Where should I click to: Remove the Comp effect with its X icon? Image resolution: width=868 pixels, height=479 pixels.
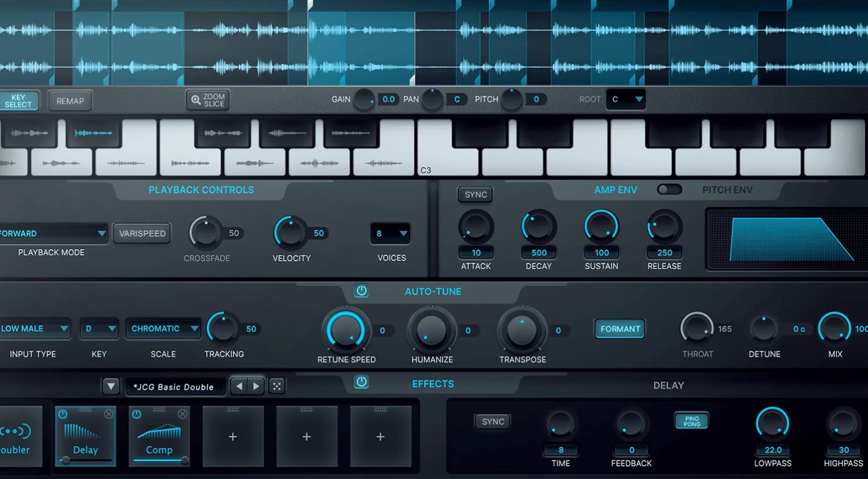pyautogui.click(x=183, y=414)
